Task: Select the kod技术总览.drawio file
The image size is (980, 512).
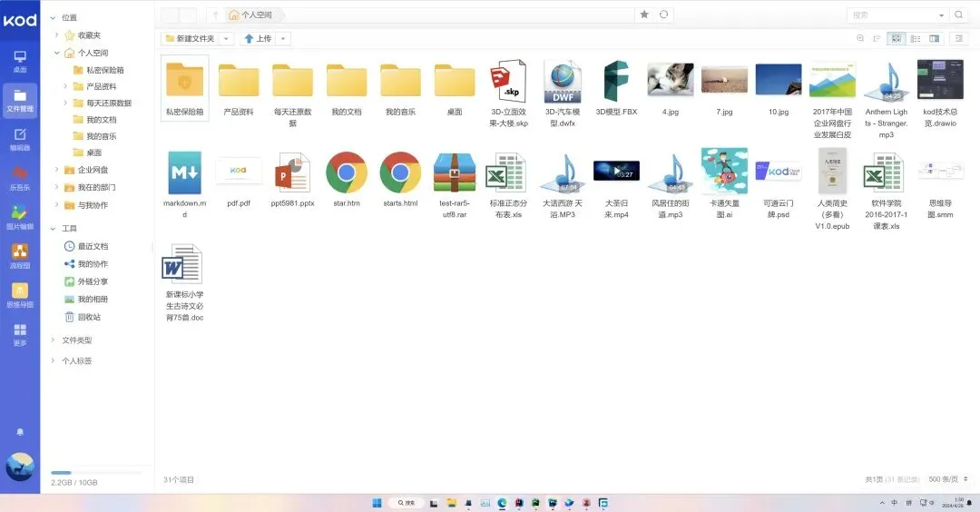Action: pos(940,94)
